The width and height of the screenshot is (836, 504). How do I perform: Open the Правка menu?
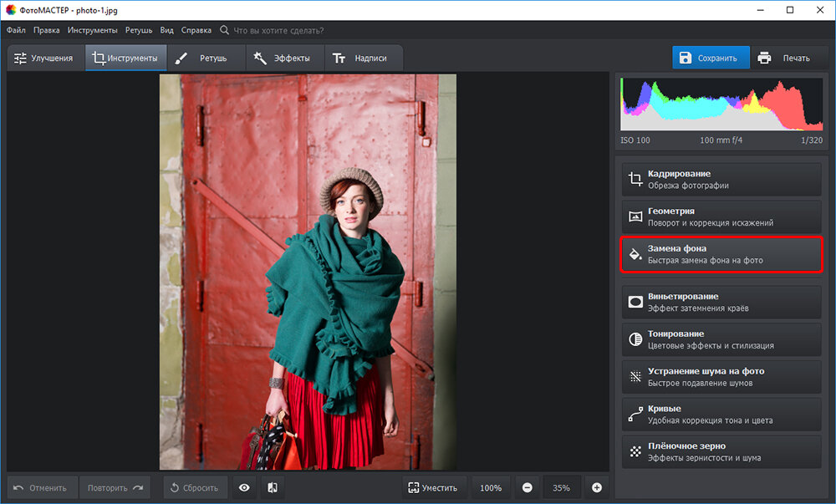pos(46,30)
